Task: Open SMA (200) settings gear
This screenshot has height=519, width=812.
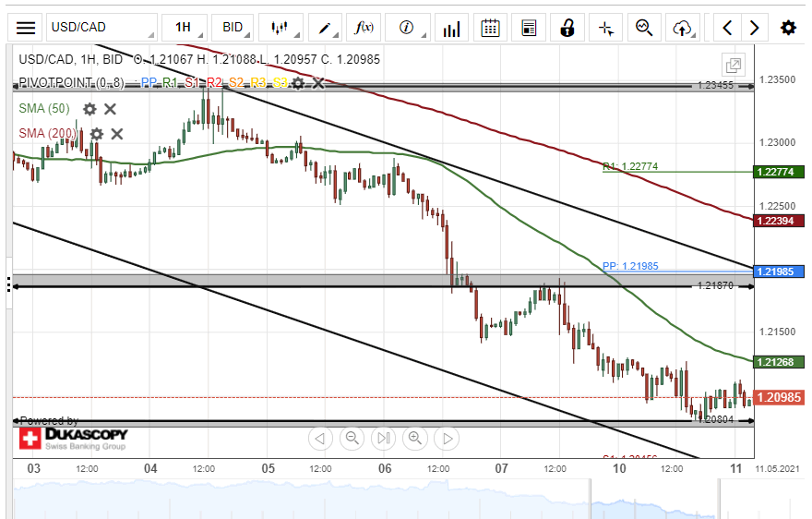Action: click(x=97, y=134)
